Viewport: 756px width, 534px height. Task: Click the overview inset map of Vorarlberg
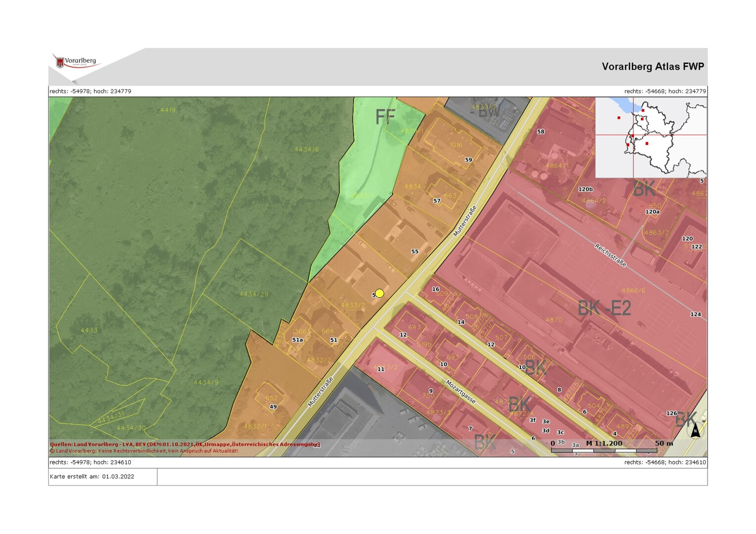(x=651, y=137)
